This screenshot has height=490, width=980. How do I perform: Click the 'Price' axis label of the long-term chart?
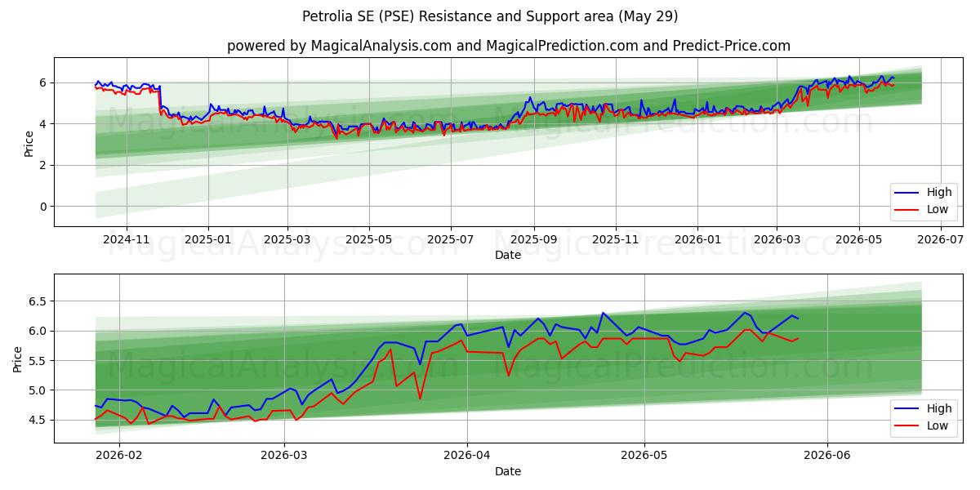click(29, 145)
